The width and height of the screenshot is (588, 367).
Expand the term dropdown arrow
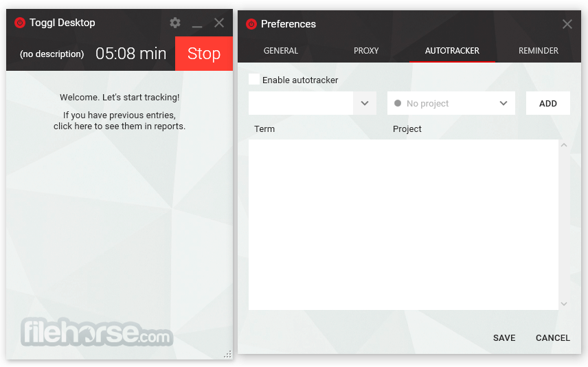(x=365, y=103)
